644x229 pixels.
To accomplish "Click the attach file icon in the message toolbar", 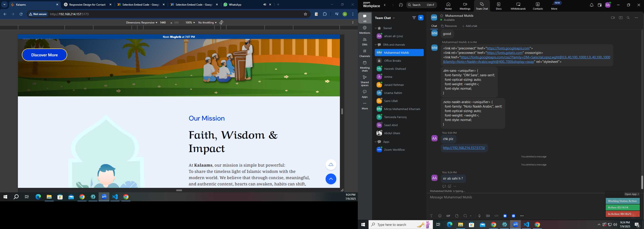I will (x=457, y=216).
